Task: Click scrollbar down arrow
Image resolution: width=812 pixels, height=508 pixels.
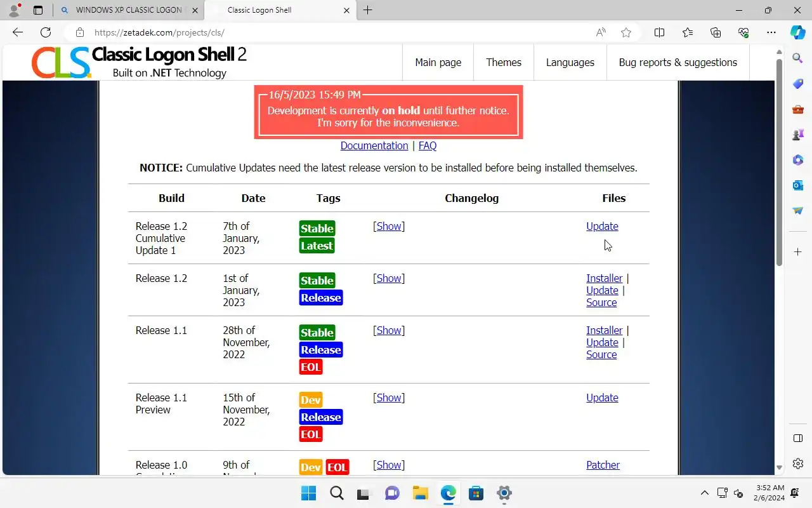Action: [x=780, y=468]
